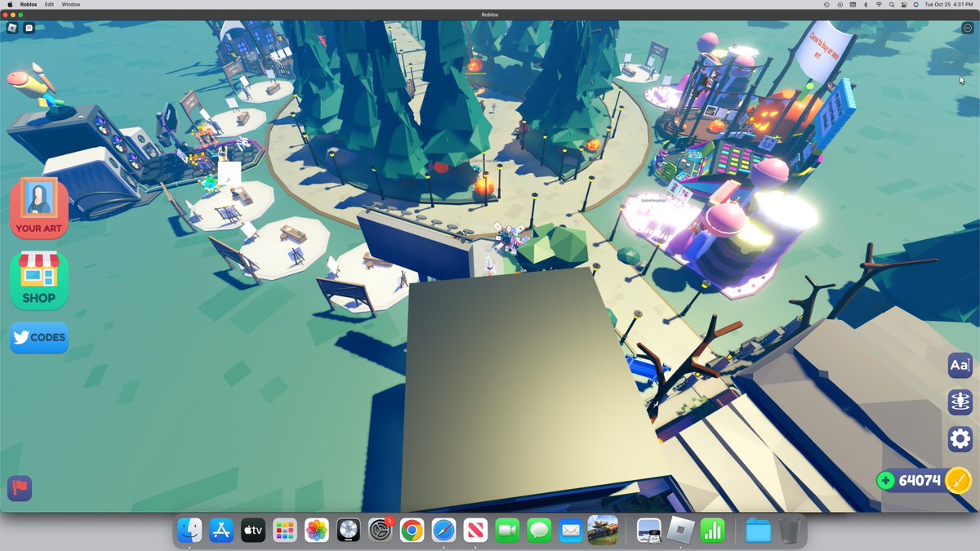Open News from the dock
Viewport: 980px width, 551px height.
(476, 531)
